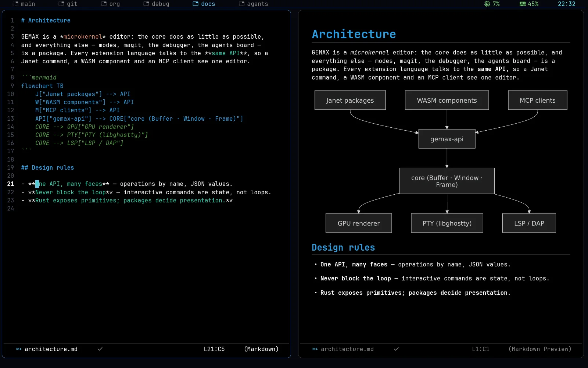
Task: Click the core (Buffer · Window · Frame) node
Action: (447, 181)
